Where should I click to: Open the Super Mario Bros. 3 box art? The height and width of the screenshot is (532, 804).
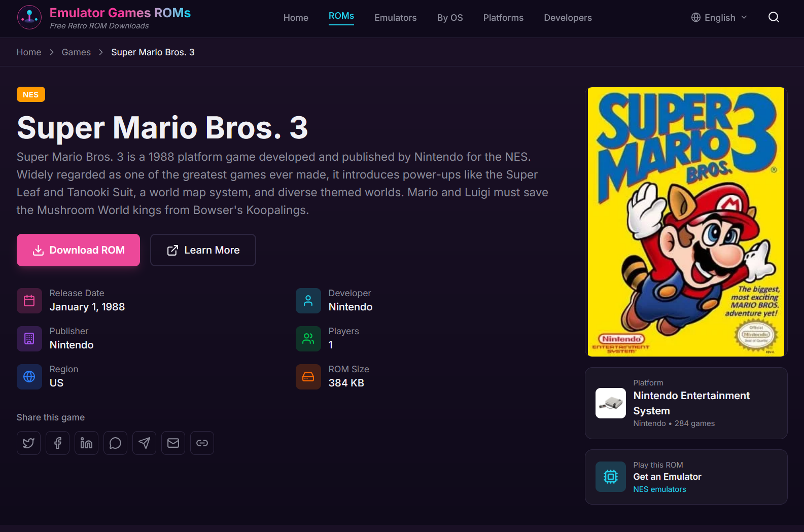tap(686, 222)
